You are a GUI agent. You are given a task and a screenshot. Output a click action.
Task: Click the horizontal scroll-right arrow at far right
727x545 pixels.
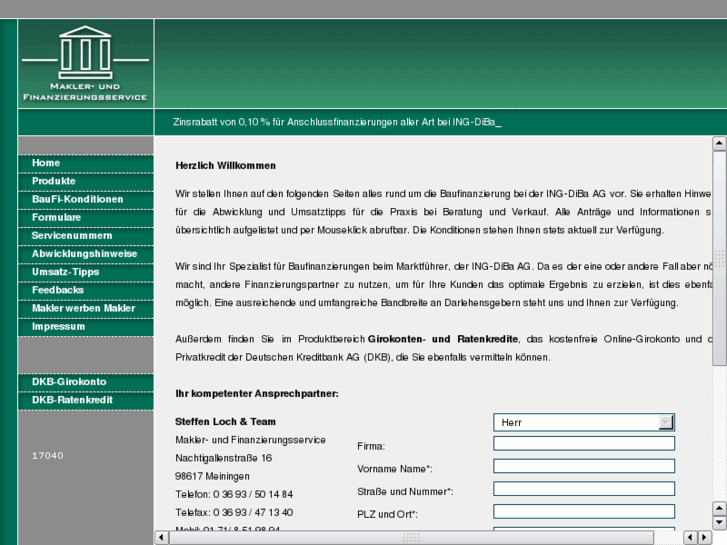pos(705,538)
